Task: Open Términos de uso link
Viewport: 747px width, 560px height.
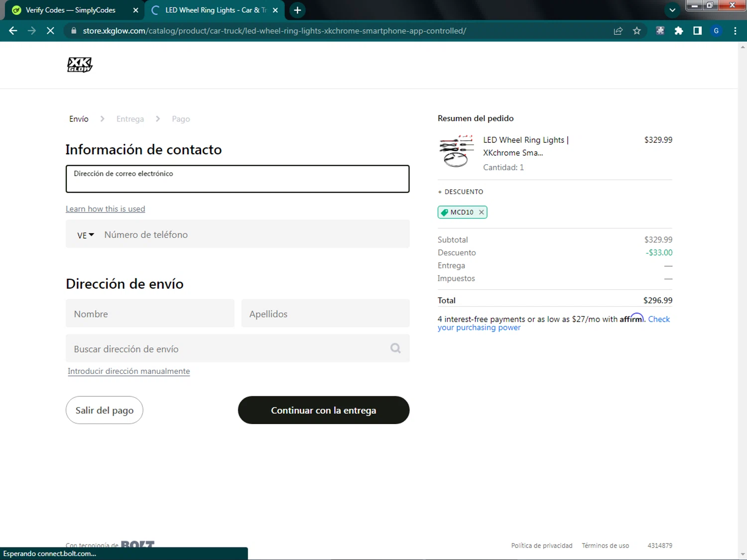Action: (605, 546)
